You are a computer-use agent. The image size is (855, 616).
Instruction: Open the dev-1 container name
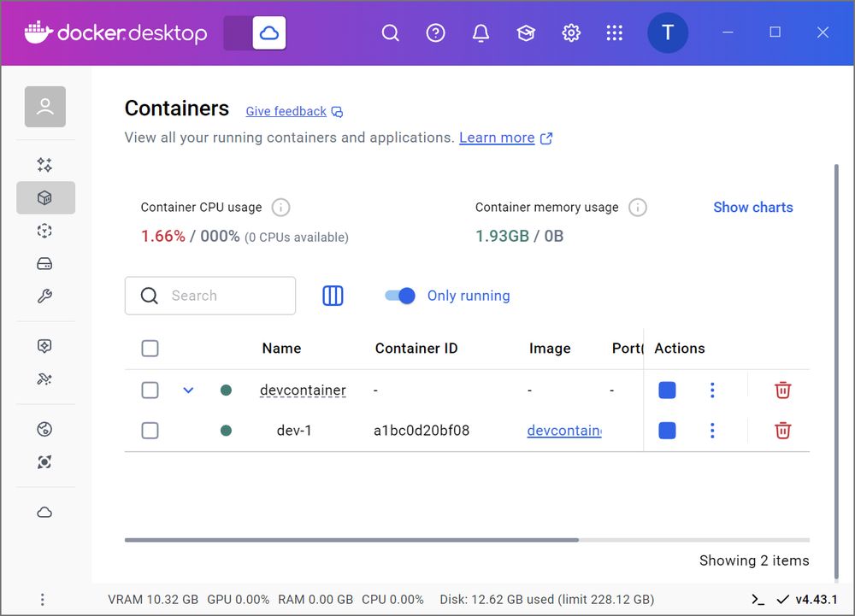point(294,431)
